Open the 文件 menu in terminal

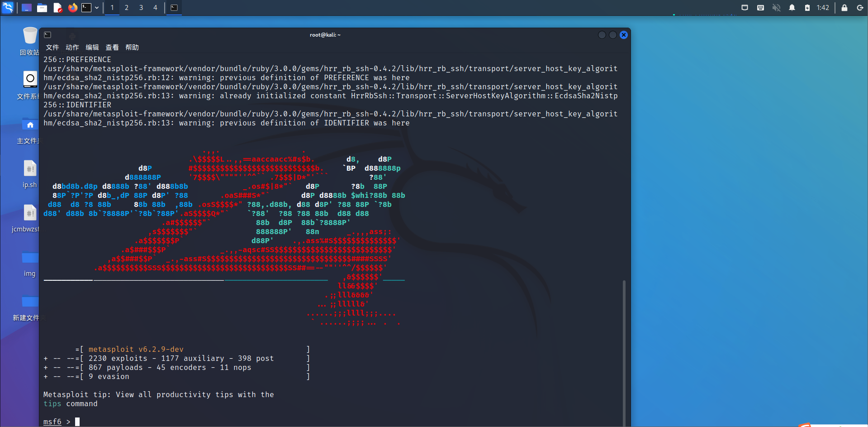tap(52, 48)
